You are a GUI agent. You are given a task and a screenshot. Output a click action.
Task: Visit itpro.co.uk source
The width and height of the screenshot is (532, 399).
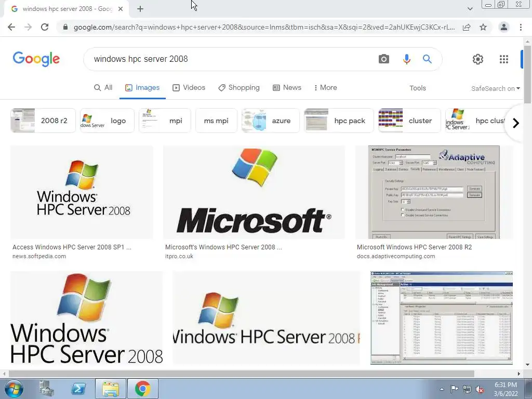point(179,256)
